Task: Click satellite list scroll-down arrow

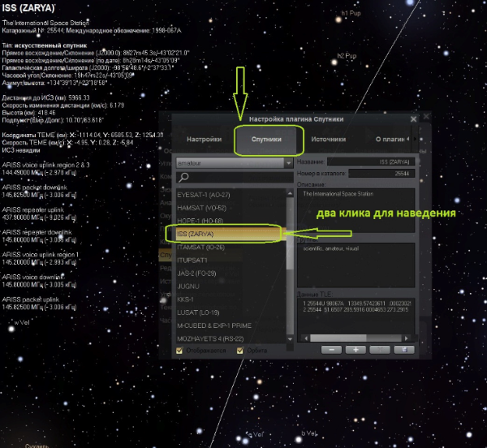Action: pos(290,339)
